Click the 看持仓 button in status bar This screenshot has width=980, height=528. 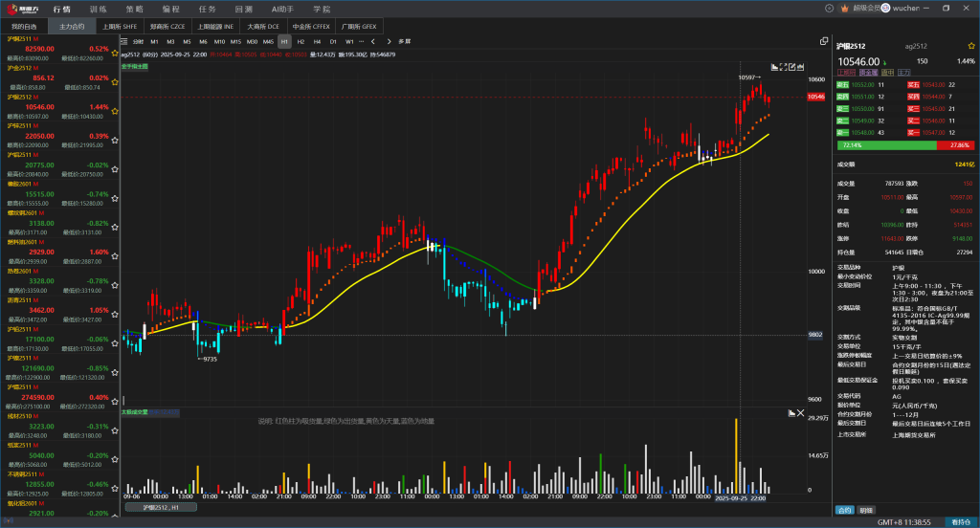(x=961, y=521)
